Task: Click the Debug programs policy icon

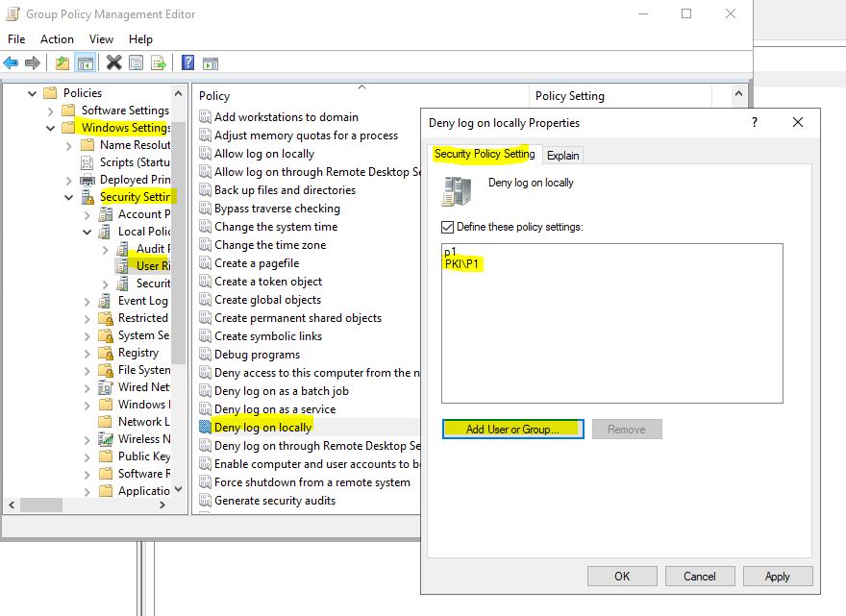Action: coord(205,355)
